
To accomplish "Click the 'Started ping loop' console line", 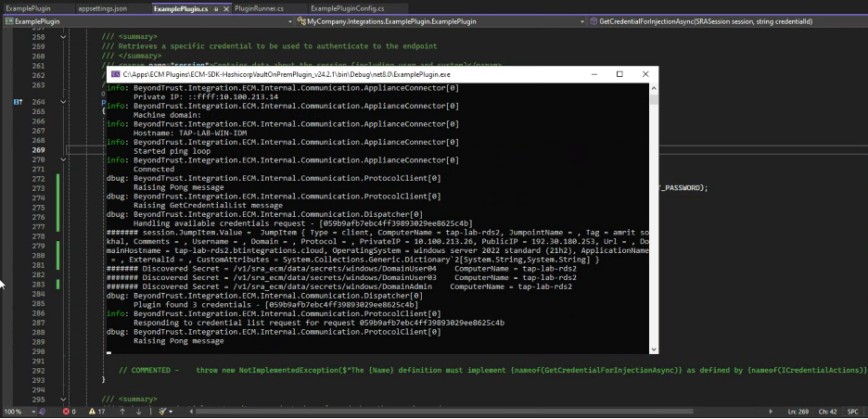I will (172, 151).
